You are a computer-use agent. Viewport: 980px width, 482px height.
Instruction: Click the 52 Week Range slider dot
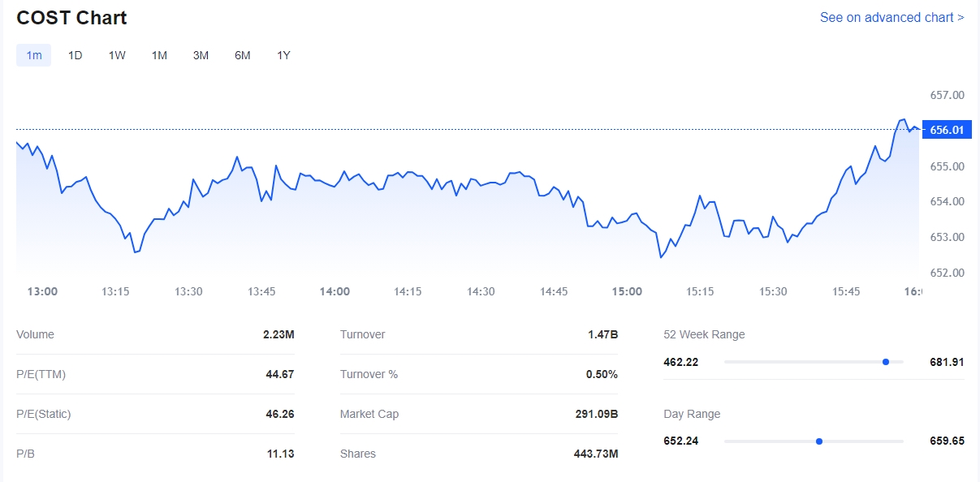click(886, 362)
